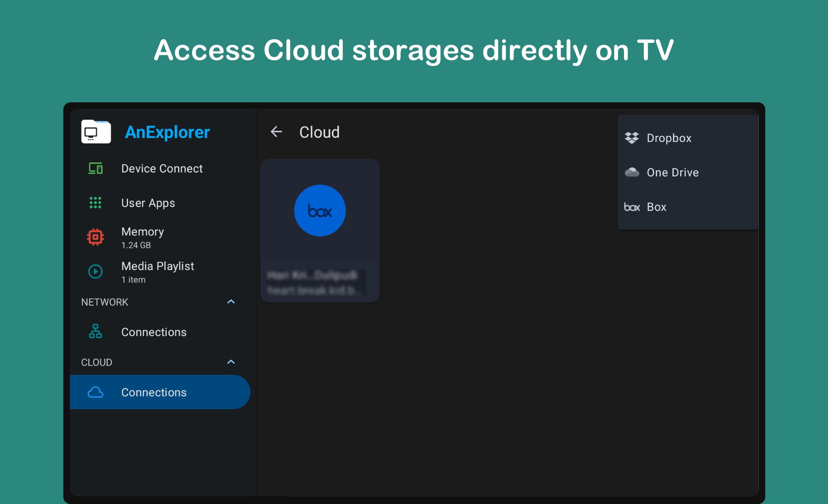The width and height of the screenshot is (828, 504).
Task: Collapse the CLOUD section chevron
Action: pyautogui.click(x=231, y=362)
